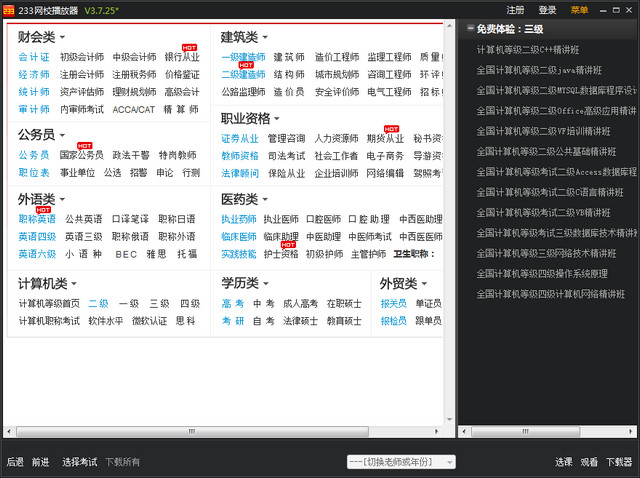Click the 选择考试 button
Viewport: 640px width, 478px height.
(79, 462)
